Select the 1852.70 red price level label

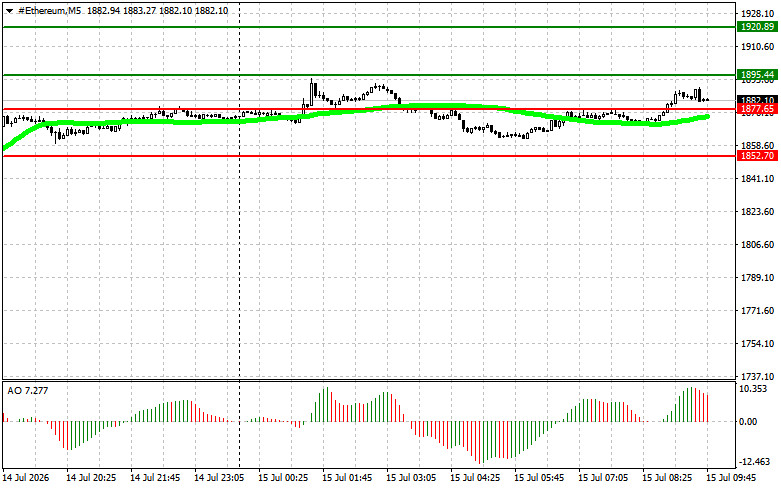click(757, 156)
